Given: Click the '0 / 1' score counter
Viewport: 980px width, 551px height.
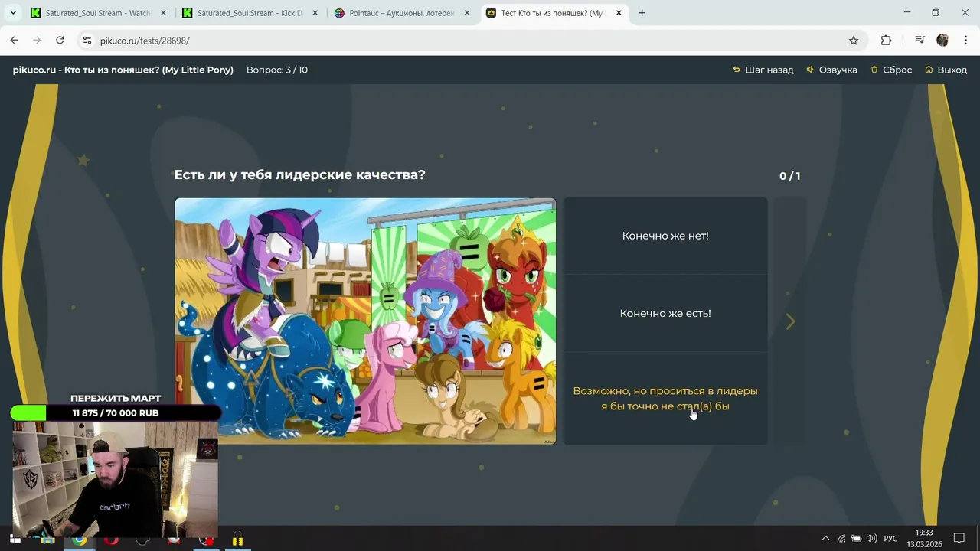Looking at the screenshot, I should pyautogui.click(x=790, y=176).
